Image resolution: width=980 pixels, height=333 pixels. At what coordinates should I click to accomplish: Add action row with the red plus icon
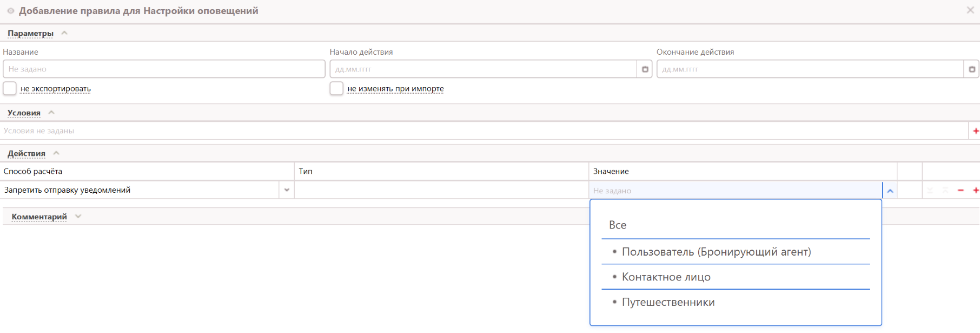pyautogui.click(x=976, y=191)
